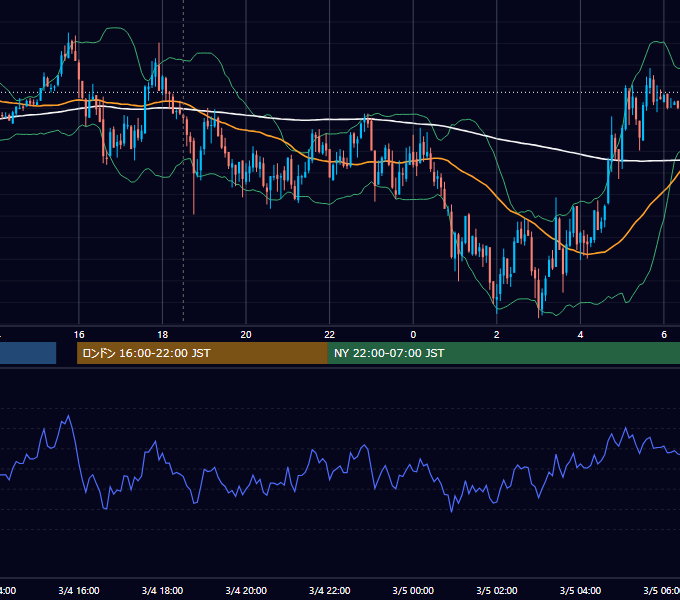The image size is (680, 600).
Task: Click the 18 hour label on price chart axis
Action: coord(162,335)
